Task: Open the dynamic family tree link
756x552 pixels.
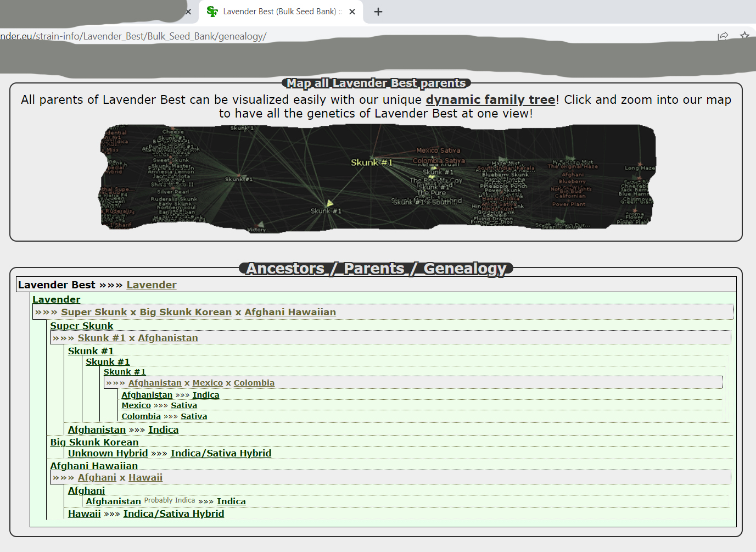Action: tap(490, 100)
